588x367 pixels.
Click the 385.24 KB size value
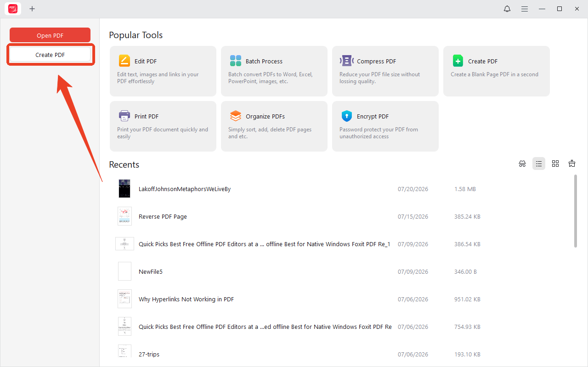[467, 217]
